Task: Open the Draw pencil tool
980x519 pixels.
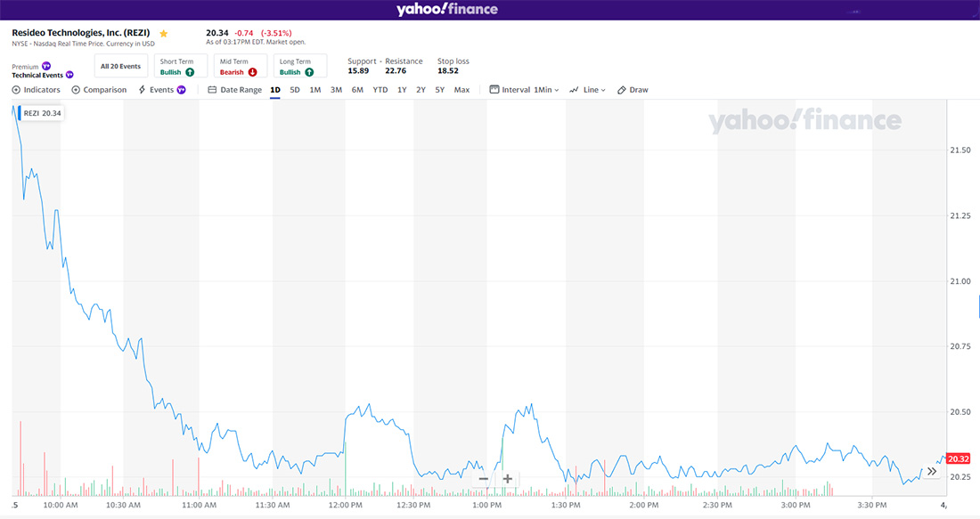Action: pyautogui.click(x=633, y=90)
